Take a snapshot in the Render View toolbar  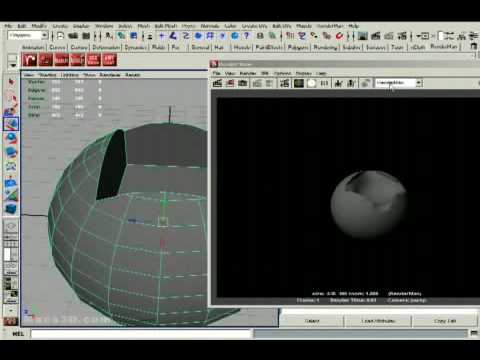(243, 83)
